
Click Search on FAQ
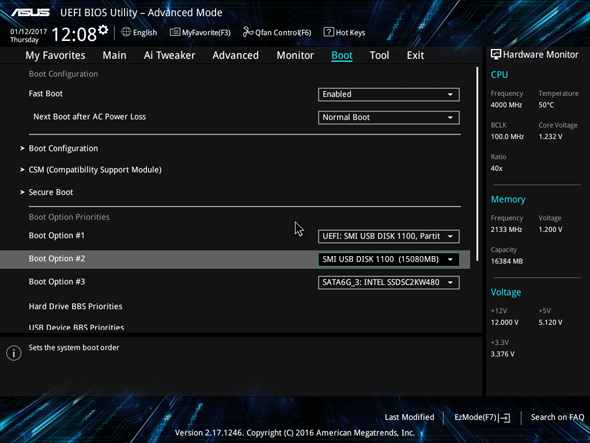[557, 417]
